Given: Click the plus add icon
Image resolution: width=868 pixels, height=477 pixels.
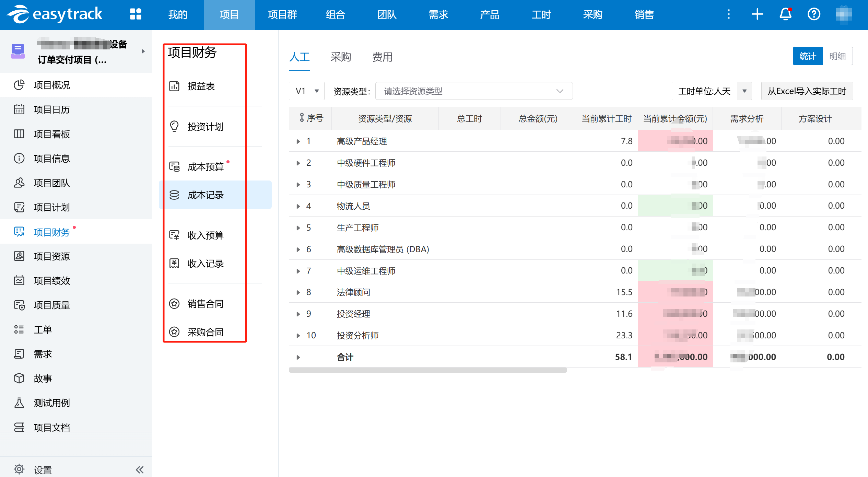Looking at the screenshot, I should [757, 14].
